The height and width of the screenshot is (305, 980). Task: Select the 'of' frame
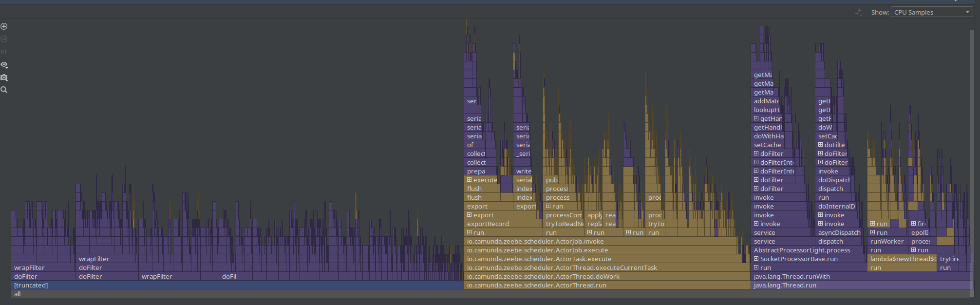[x=475, y=145]
